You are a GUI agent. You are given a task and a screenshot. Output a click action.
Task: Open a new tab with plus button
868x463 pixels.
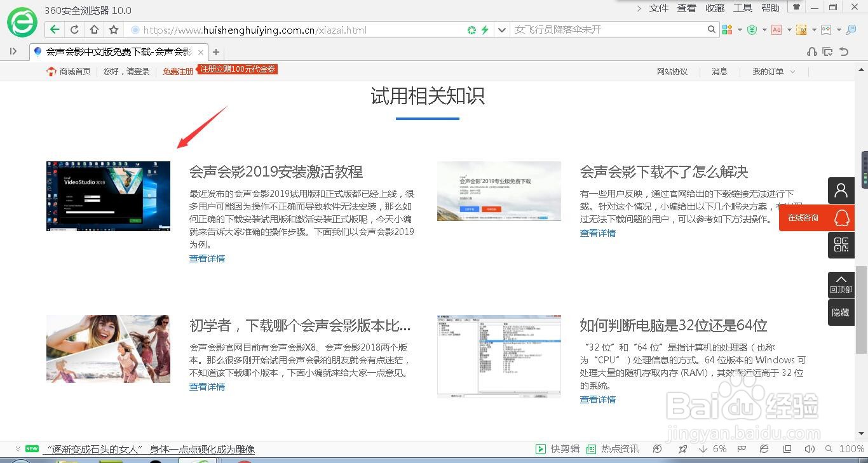(x=216, y=52)
